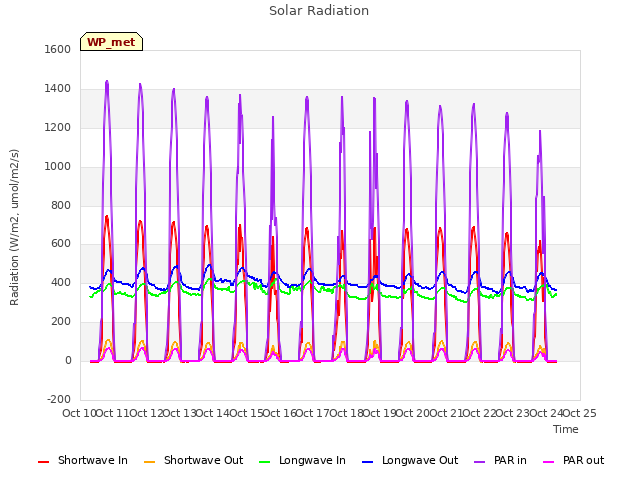Image resolution: width=640 pixels, height=480 pixels.
Task: Click the 0 y-axis tick label
Action: (68, 361)
